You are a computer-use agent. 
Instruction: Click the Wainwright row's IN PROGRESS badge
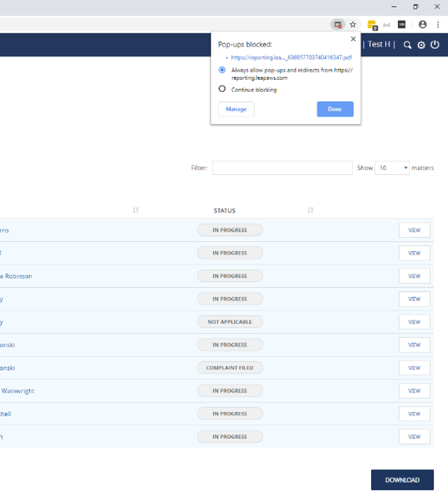[229, 391]
